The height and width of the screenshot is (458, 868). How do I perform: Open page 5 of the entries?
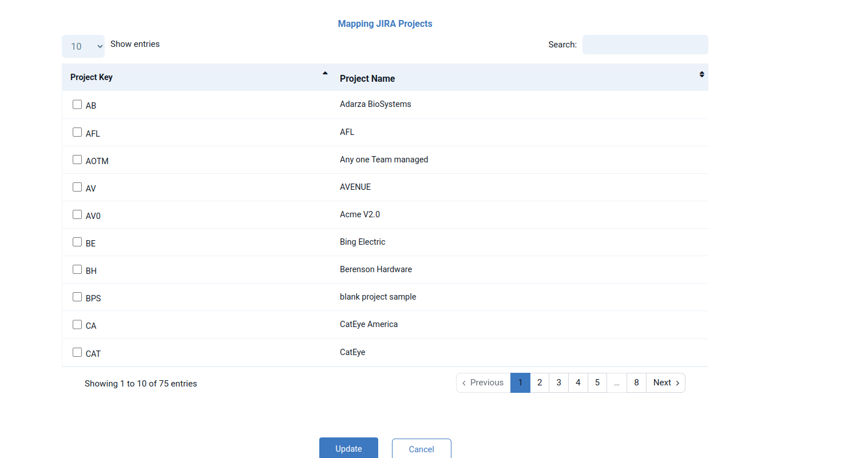tap(597, 383)
